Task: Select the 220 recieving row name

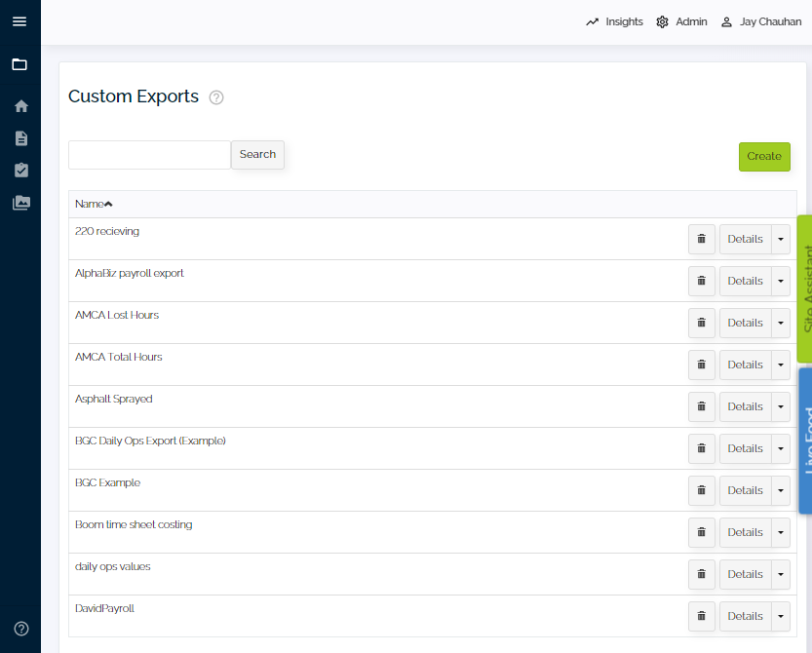Action: tap(107, 232)
